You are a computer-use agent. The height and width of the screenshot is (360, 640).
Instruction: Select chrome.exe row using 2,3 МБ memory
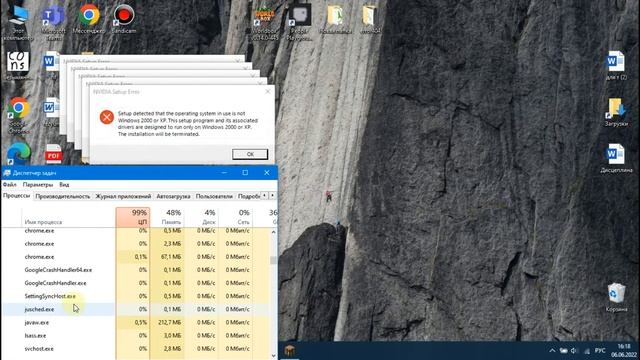[x=136, y=244]
